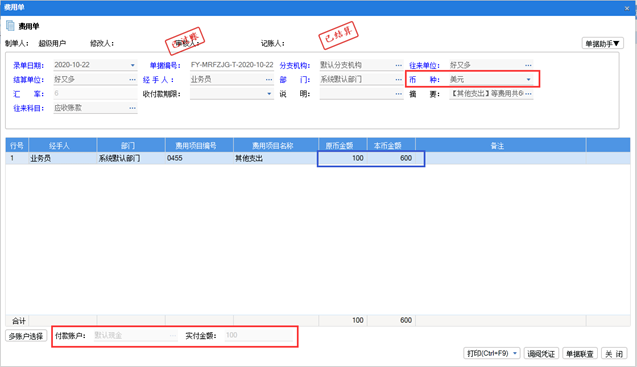Expand the 币种 currency dropdown
The height and width of the screenshot is (367, 637).
tap(529, 79)
